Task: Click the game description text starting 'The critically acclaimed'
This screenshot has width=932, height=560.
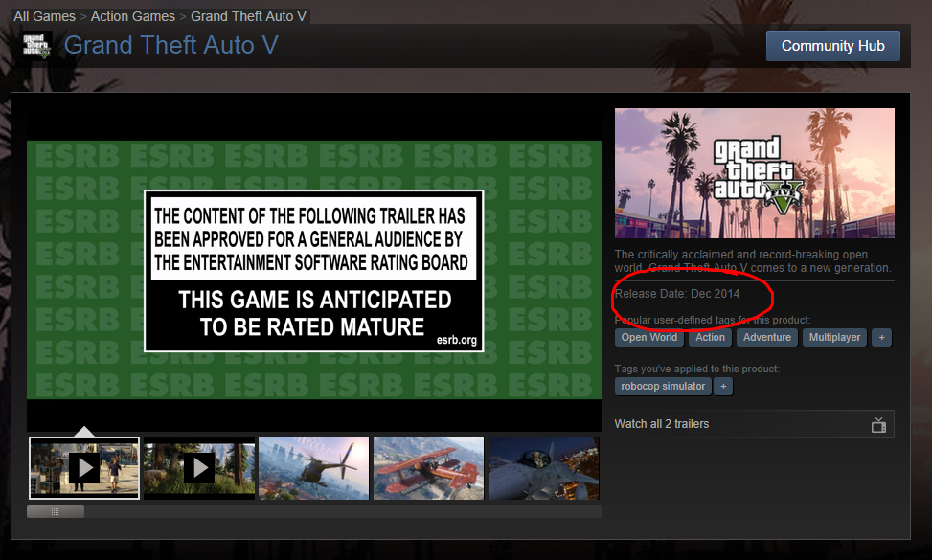Action: (753, 261)
